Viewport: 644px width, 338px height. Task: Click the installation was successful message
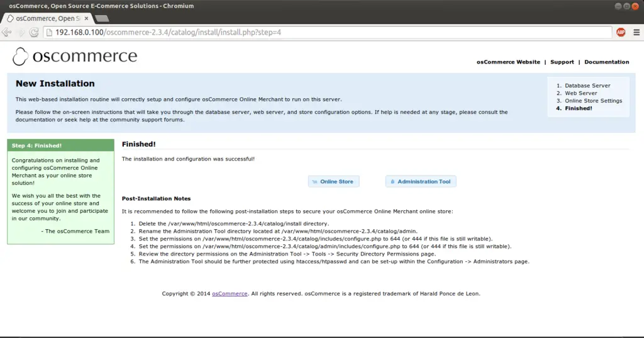coord(188,159)
